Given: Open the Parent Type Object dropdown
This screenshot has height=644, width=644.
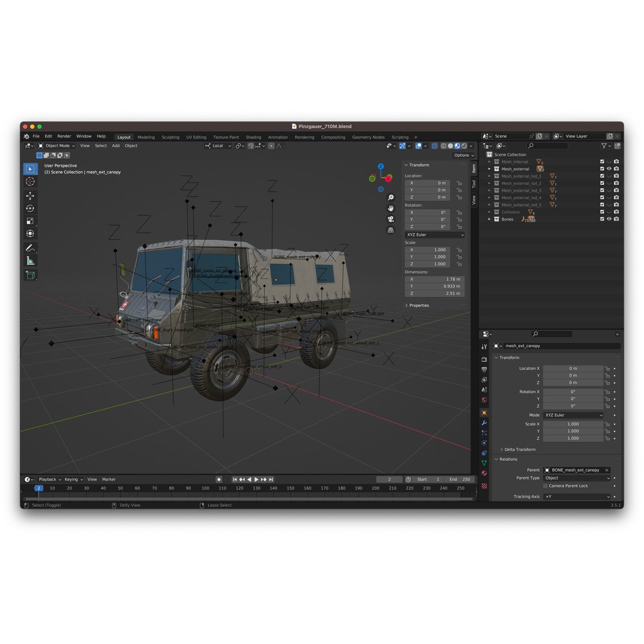Looking at the screenshot, I should [x=577, y=478].
